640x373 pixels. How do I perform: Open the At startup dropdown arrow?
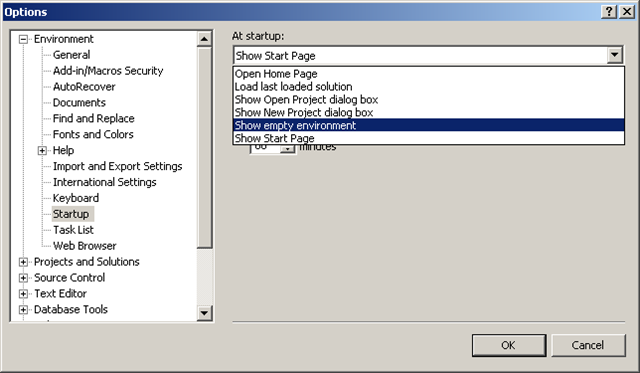point(614,55)
